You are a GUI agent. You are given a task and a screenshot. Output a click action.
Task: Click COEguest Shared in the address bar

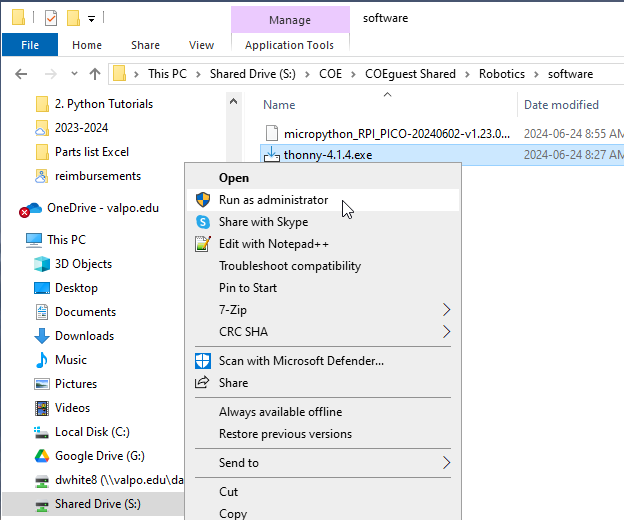(x=410, y=74)
